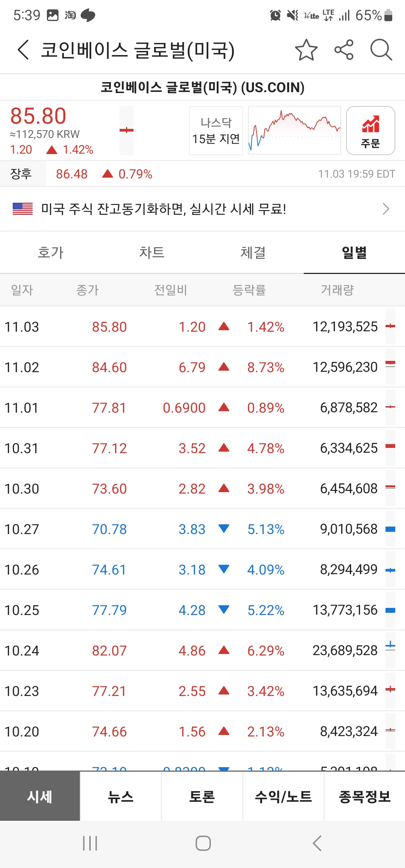This screenshot has width=405, height=868.
Task: Tap the 등락률 column header
Action: [x=249, y=290]
